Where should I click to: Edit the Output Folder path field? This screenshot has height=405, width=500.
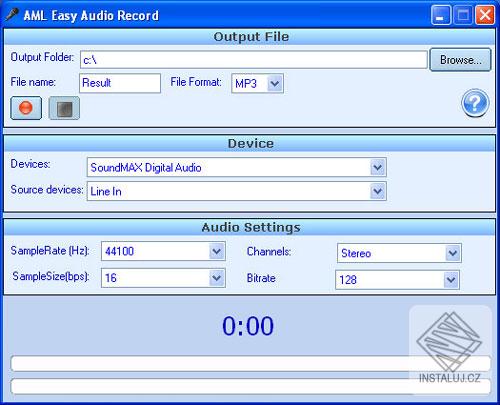pos(254,60)
